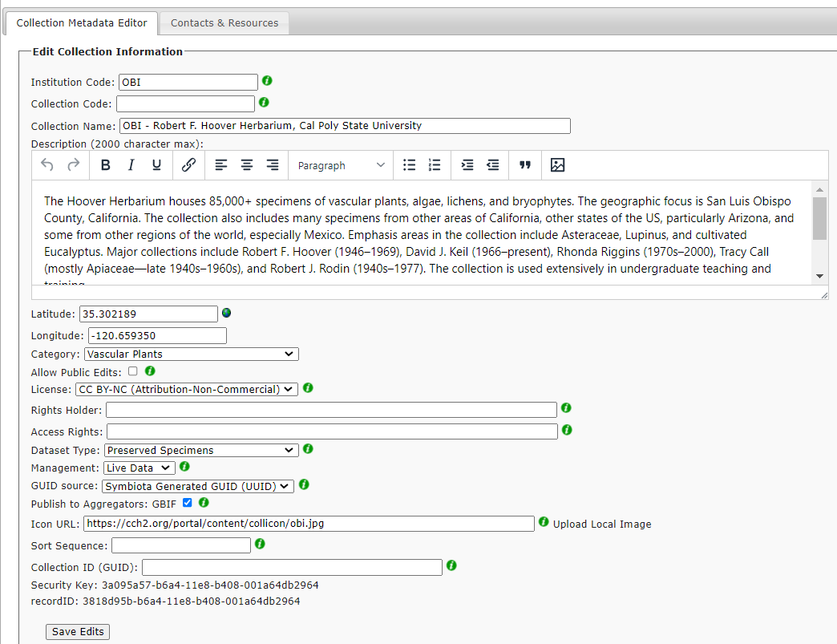837x644 pixels.
Task: Switch to Collection Metadata Editor tab
Action: (82, 23)
